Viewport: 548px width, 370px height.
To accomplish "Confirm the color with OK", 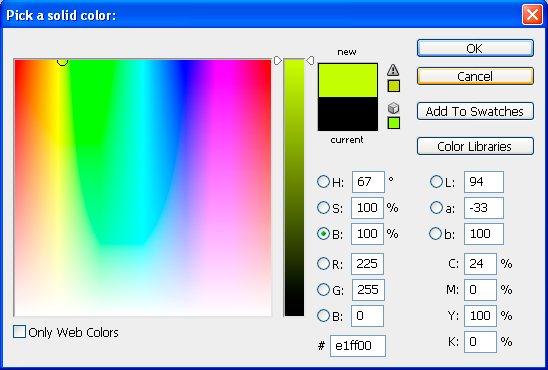I will pos(475,48).
